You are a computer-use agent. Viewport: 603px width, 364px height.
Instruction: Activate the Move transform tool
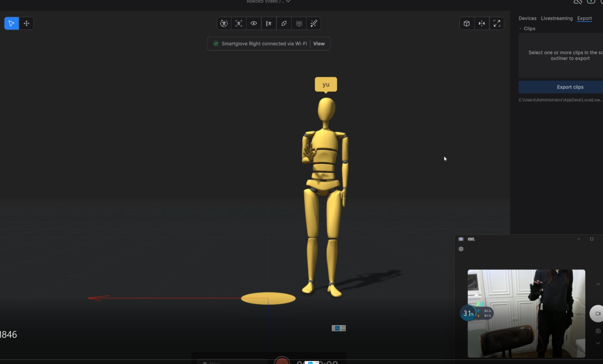pos(26,23)
